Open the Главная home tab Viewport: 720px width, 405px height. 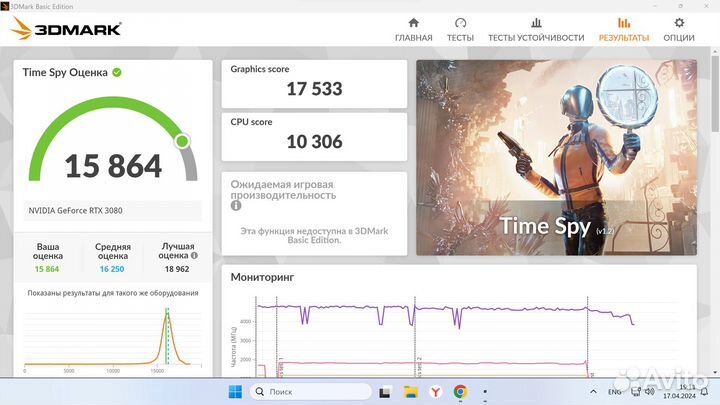click(x=413, y=30)
